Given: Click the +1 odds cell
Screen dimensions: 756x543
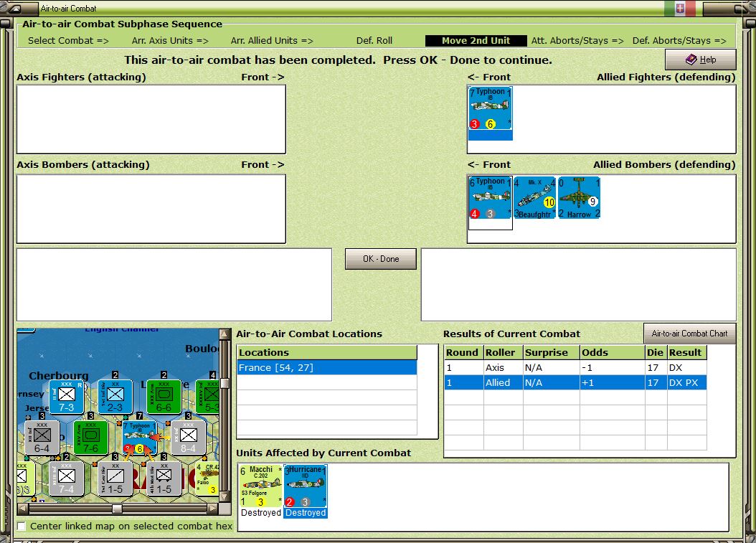Looking at the screenshot, I should [613, 382].
